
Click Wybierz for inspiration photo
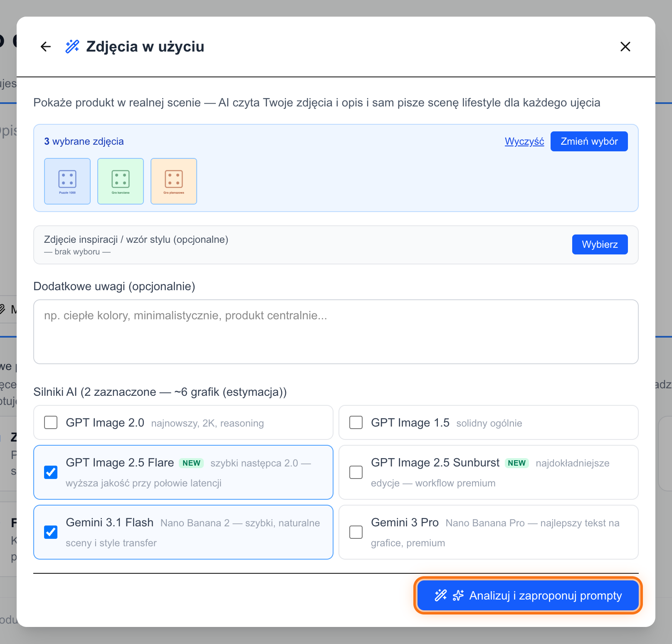600,244
